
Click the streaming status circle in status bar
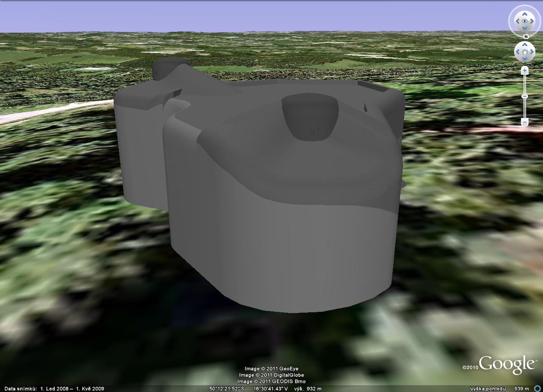pos(537,389)
